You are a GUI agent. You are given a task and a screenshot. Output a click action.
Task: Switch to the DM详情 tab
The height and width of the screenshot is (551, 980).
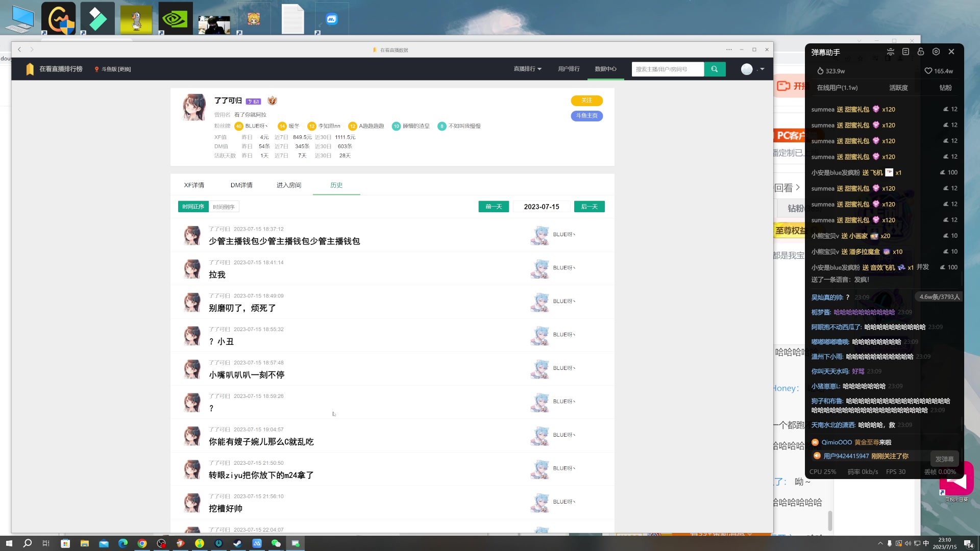tap(241, 185)
